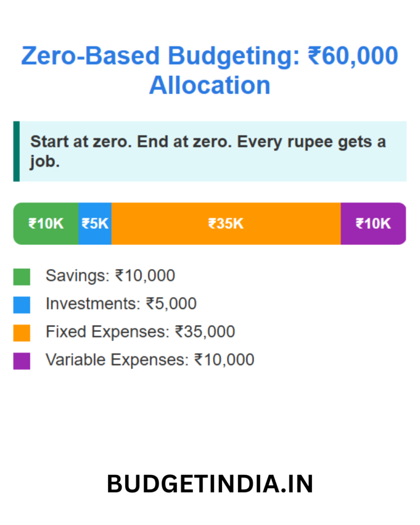
Task: Click the Savings: ₹10,000 legend label
Action: click(x=110, y=276)
